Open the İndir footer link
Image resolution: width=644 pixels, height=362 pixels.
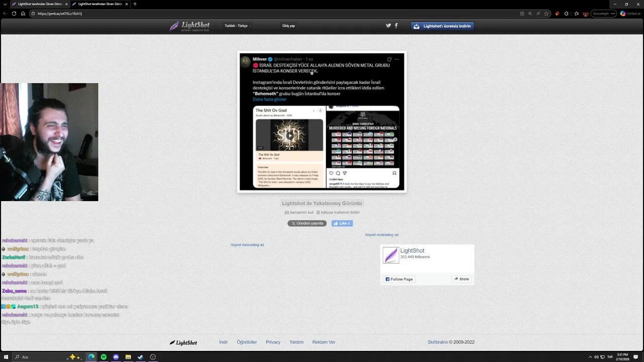click(x=223, y=342)
